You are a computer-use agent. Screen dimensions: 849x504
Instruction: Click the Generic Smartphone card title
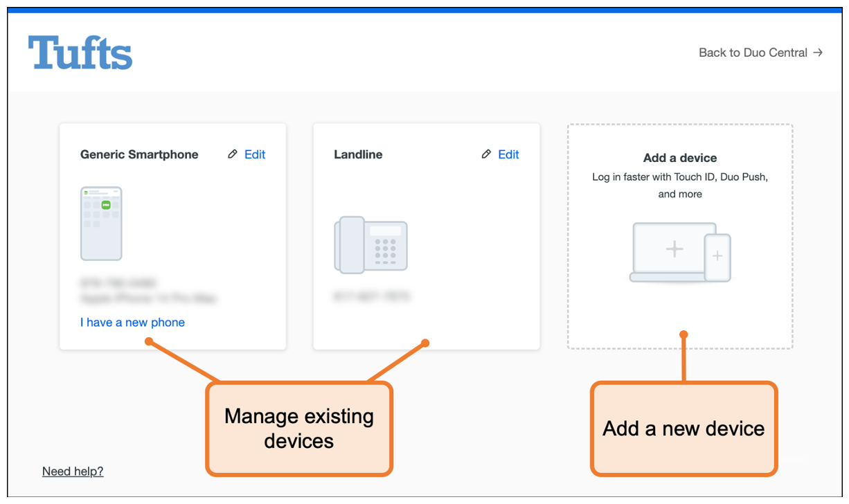[139, 154]
